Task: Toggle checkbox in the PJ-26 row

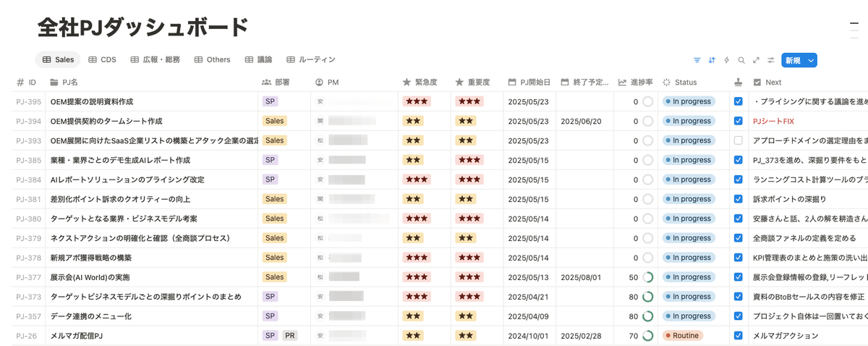Action: [738, 336]
